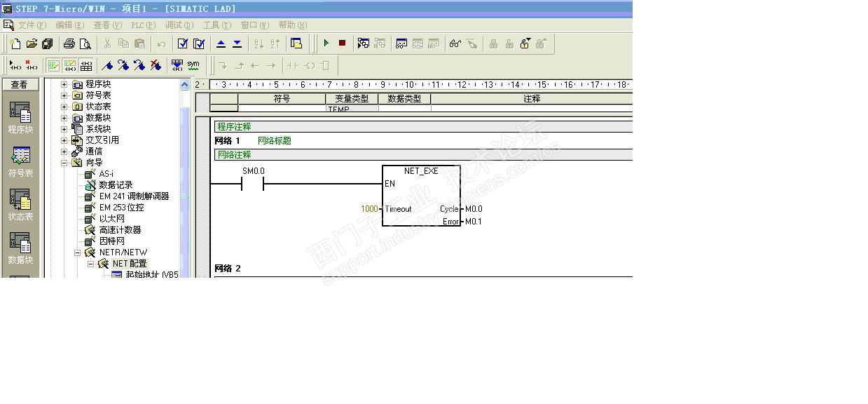The image size is (868, 404).
Task: Click the scissors Cut icon
Action: (x=107, y=43)
